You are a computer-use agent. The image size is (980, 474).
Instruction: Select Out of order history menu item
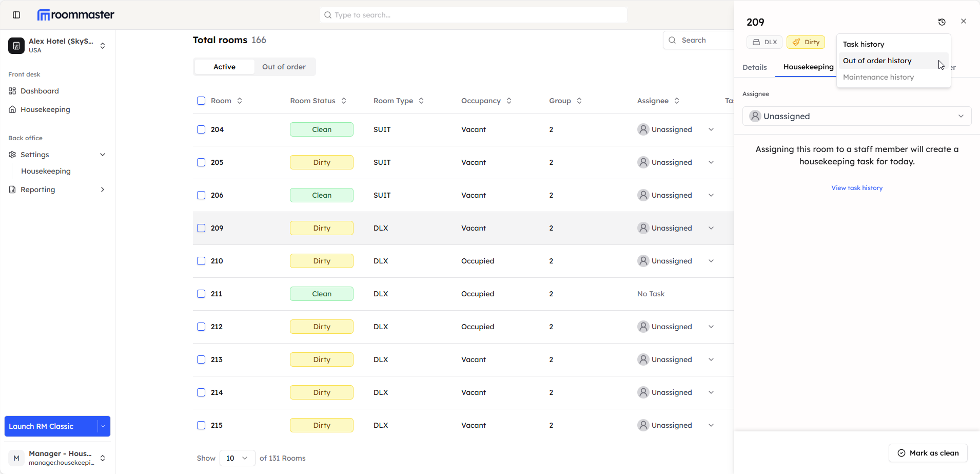click(877, 61)
